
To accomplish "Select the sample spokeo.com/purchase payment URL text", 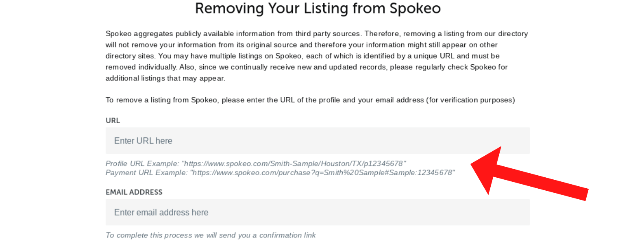I will click(323, 173).
